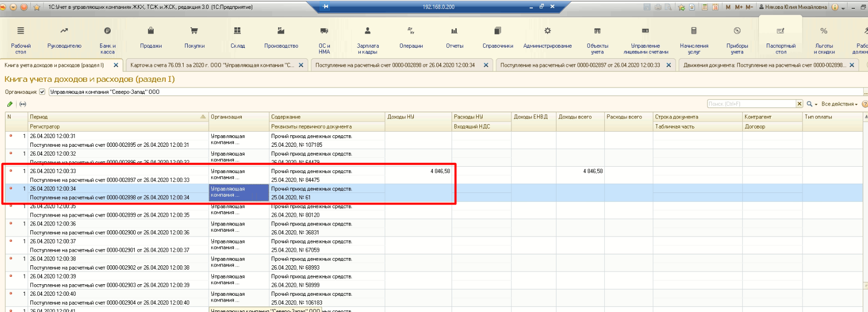Expand the Все действия dropdown
Screen dimensions: 868x312
tap(839, 104)
